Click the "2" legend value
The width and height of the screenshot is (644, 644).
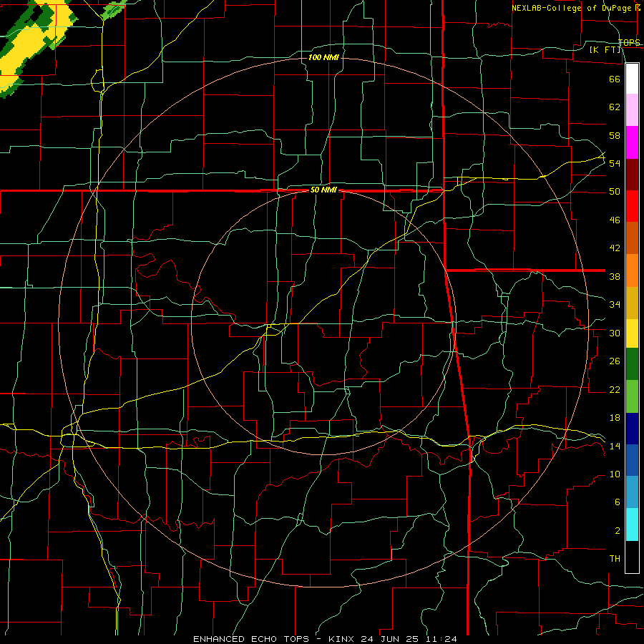point(617,531)
